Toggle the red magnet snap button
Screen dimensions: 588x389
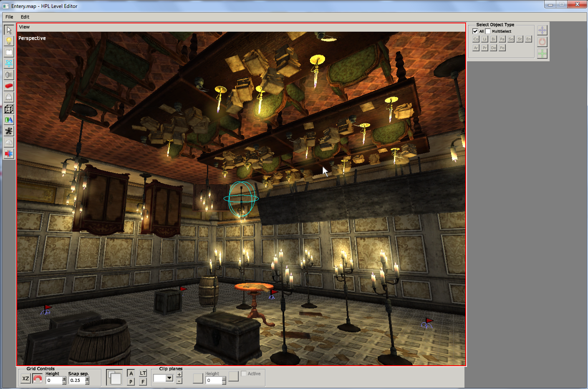click(38, 379)
